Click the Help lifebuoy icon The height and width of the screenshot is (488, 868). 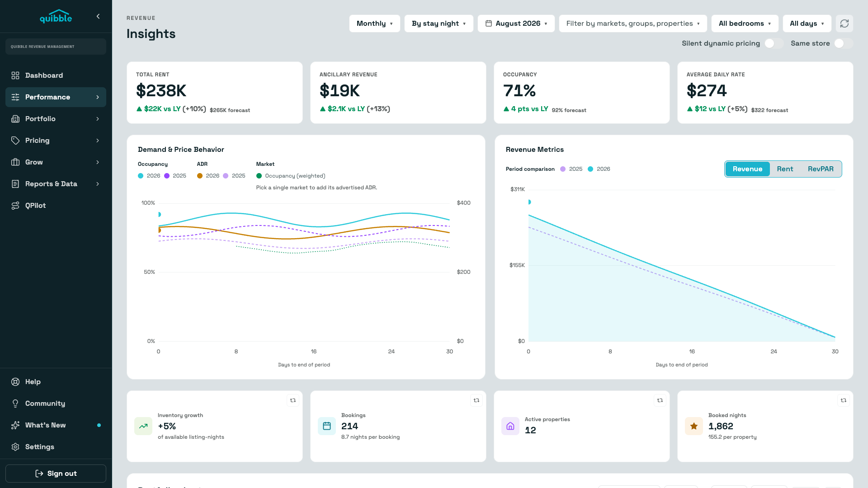15,382
